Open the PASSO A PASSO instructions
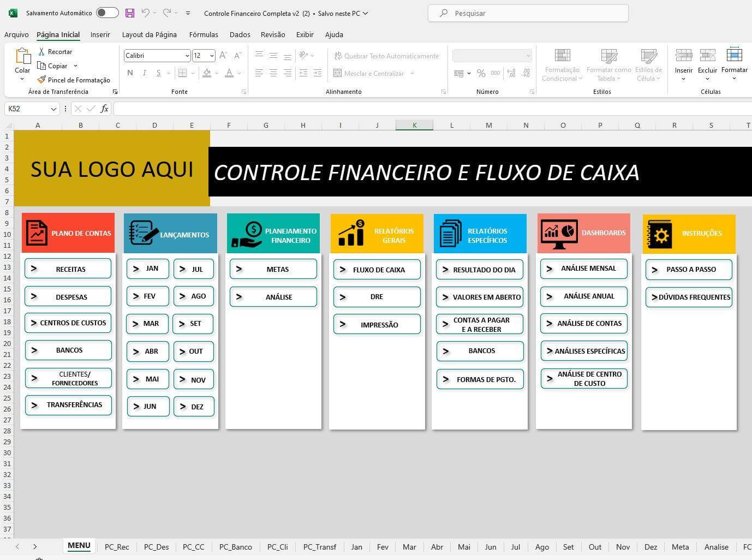Viewport: 752px width, 560px height. pyautogui.click(x=689, y=269)
